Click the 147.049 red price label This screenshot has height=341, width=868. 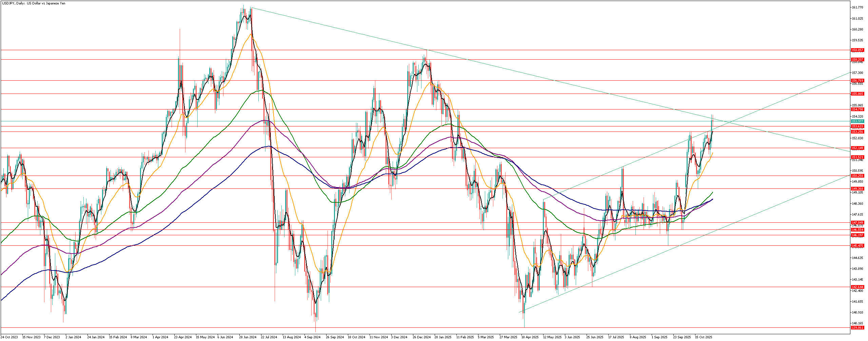857,223
